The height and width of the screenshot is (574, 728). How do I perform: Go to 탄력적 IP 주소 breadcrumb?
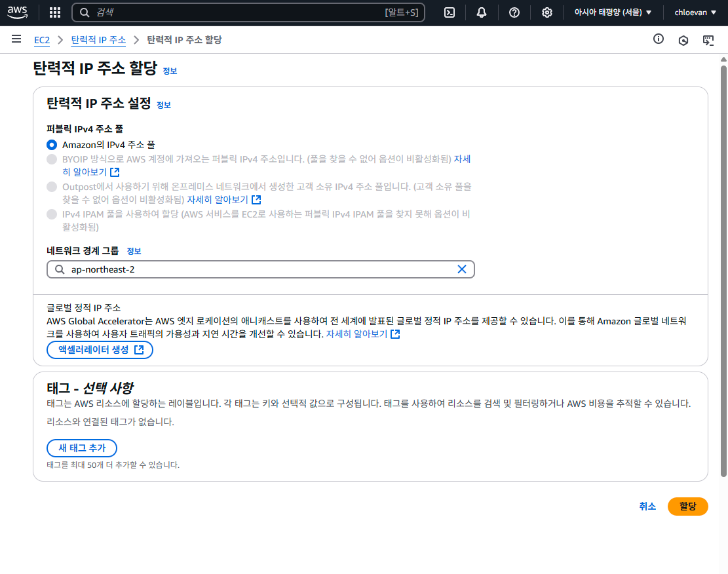98,40
